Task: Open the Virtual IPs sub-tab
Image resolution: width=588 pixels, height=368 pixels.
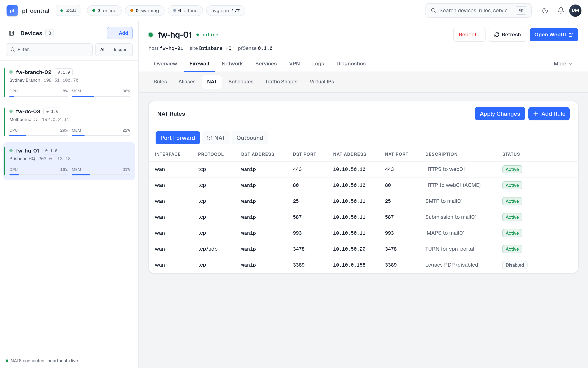Action: point(322,82)
